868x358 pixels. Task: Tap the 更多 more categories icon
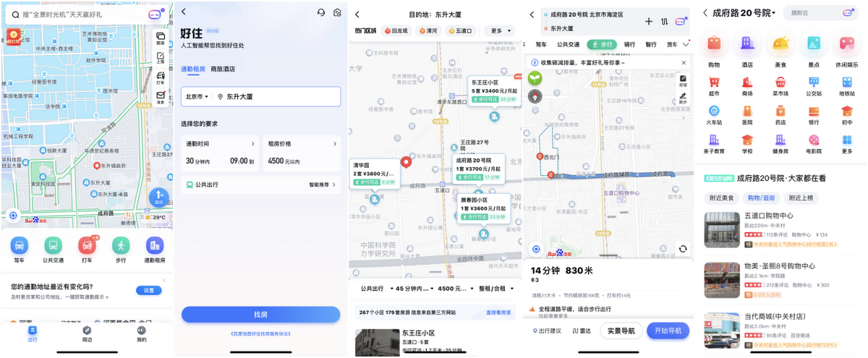(847, 145)
